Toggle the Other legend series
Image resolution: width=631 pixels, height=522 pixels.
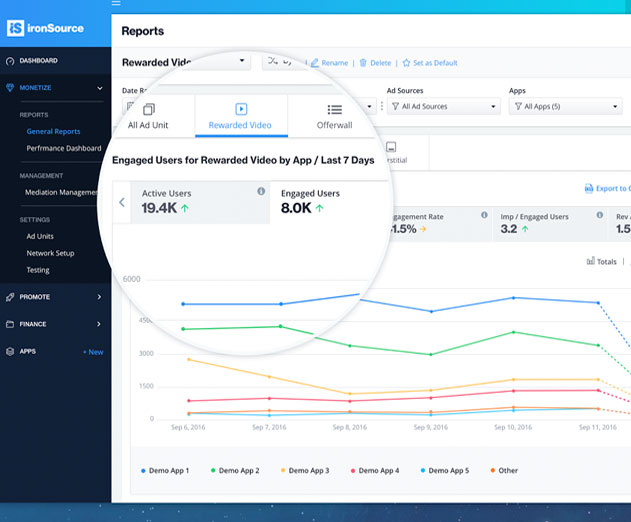point(504,470)
